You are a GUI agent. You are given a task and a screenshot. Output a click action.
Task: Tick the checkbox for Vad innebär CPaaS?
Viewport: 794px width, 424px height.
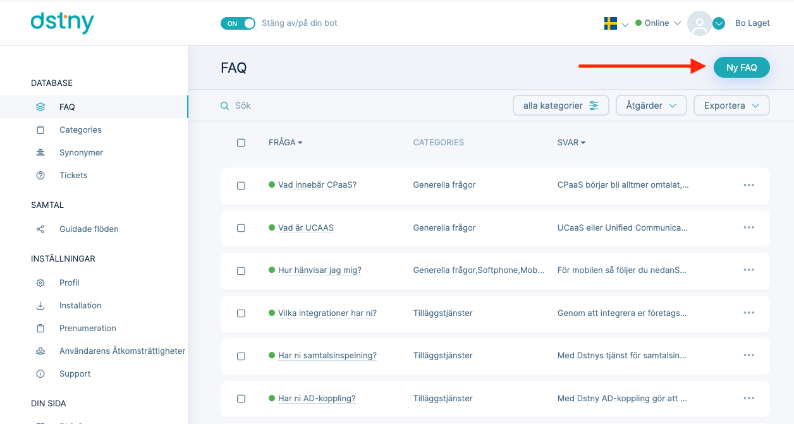coord(241,185)
